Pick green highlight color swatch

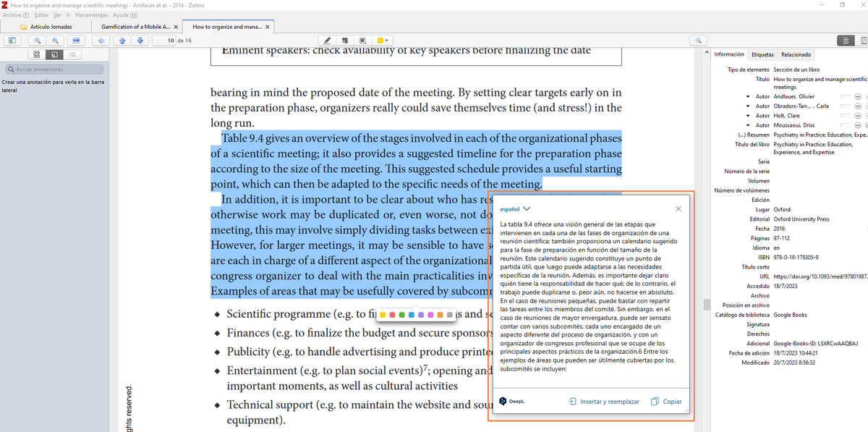pyautogui.click(x=402, y=315)
